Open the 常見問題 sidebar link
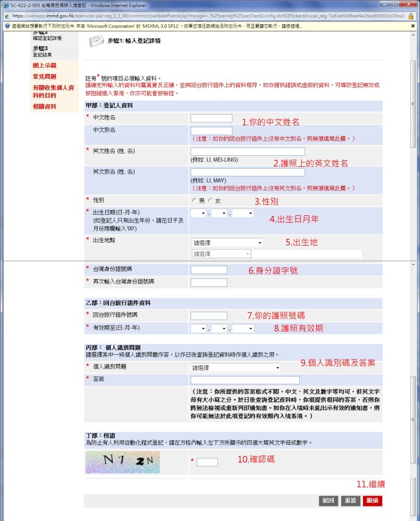Screen dimensions: 420x521 coord(44,76)
